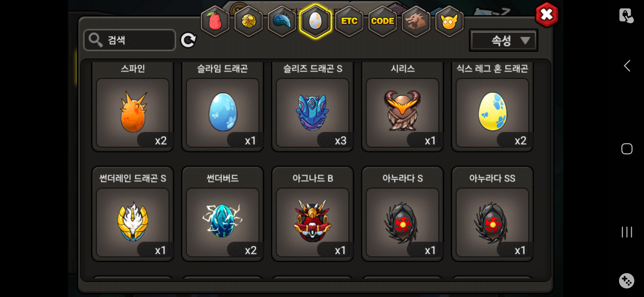The image size is (644, 297).
Task: Select the blue dragon scale tab
Action: click(282, 21)
